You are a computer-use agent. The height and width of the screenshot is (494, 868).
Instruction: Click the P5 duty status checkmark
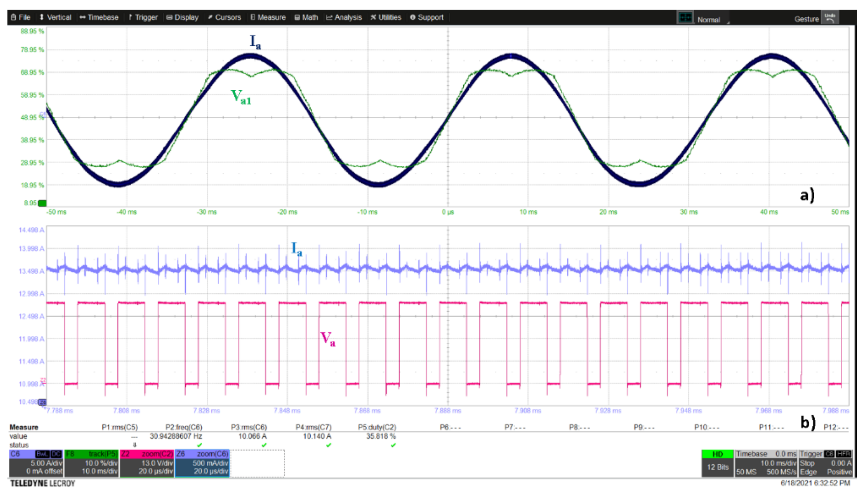(393, 445)
